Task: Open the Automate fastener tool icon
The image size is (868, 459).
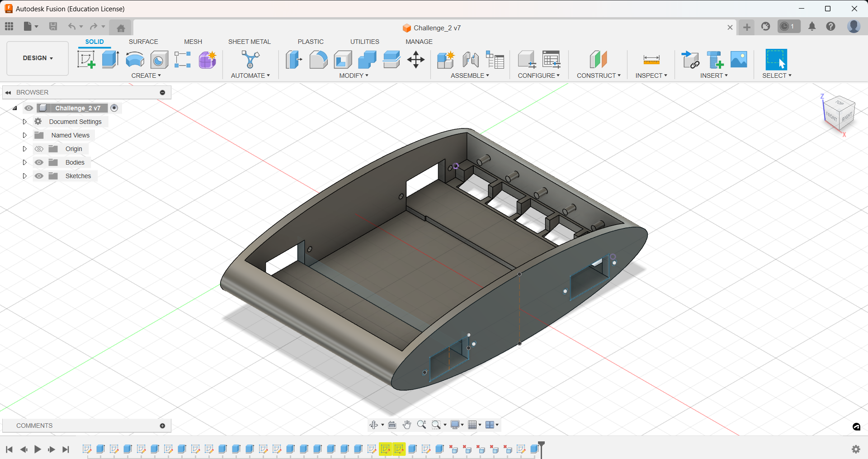Action: tap(250, 59)
